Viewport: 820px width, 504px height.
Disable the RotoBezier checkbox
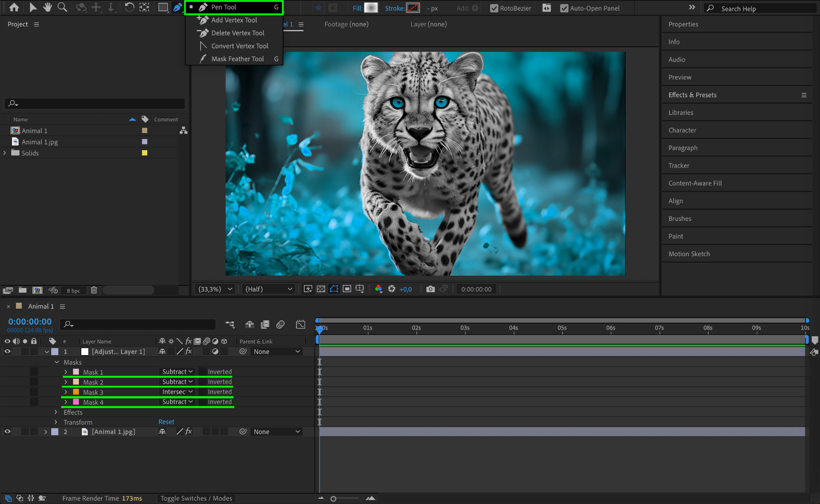click(494, 8)
